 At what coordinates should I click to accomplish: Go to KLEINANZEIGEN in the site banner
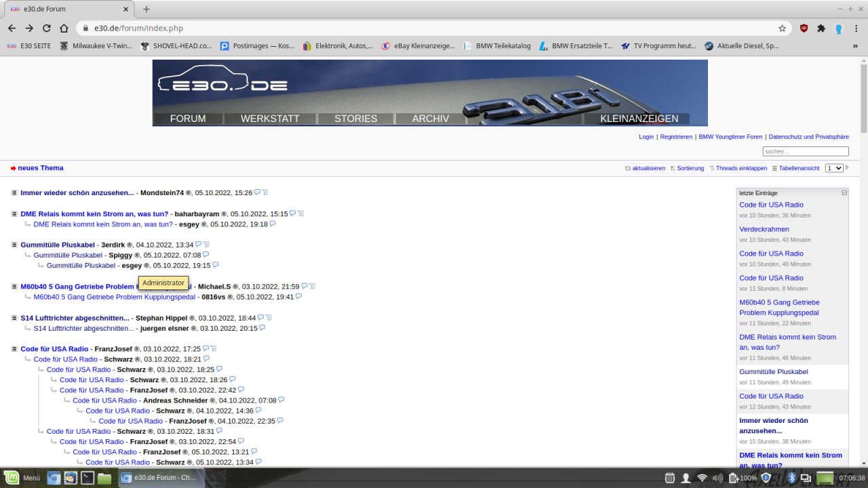pyautogui.click(x=639, y=119)
